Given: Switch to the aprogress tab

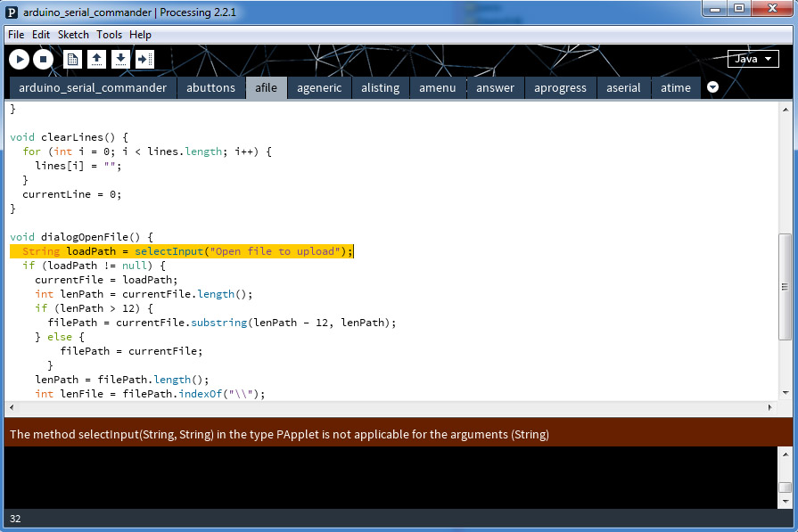Looking at the screenshot, I should 560,88.
